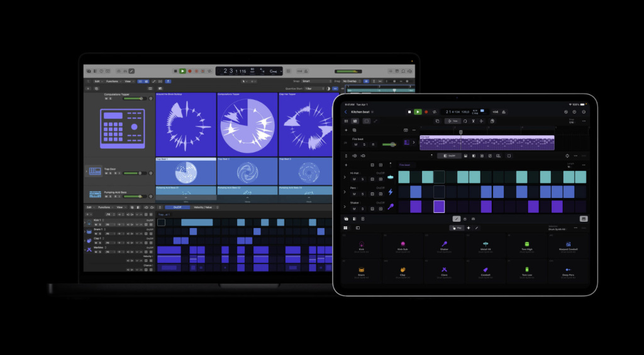Go back using the arrow beside Kitchen beat on iPad
644x355 pixels.
click(x=346, y=112)
